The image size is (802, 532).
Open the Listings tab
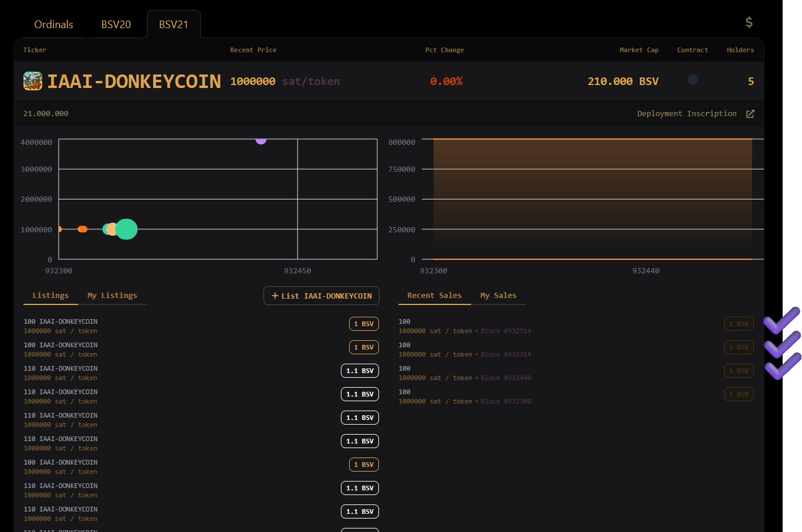tap(50, 296)
